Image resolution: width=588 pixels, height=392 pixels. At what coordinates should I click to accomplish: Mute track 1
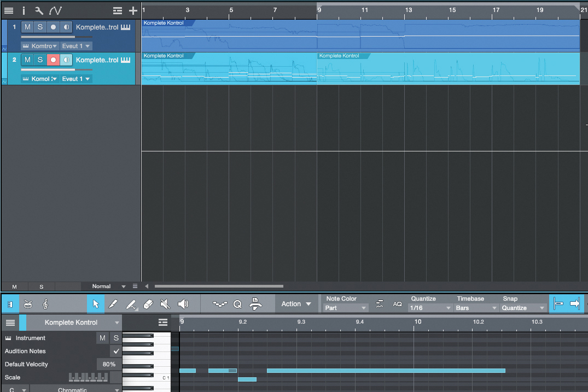tap(27, 27)
